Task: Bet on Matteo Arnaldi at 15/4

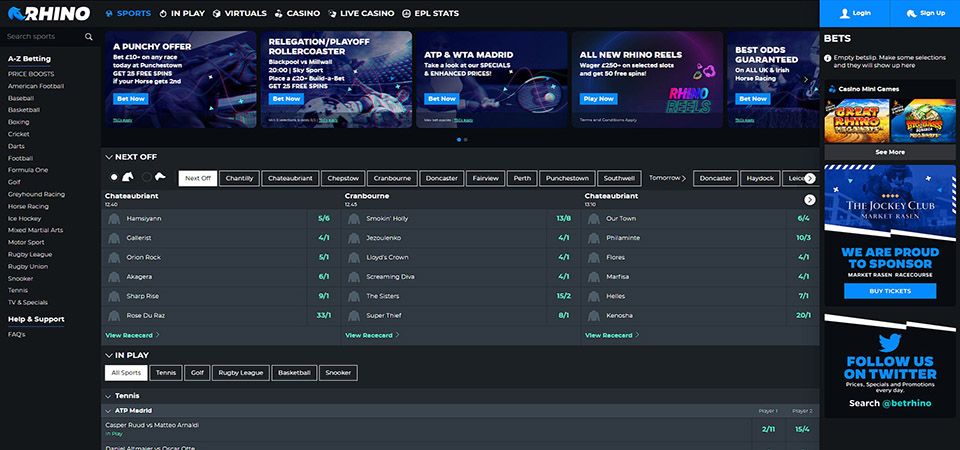Action: pyautogui.click(x=803, y=429)
